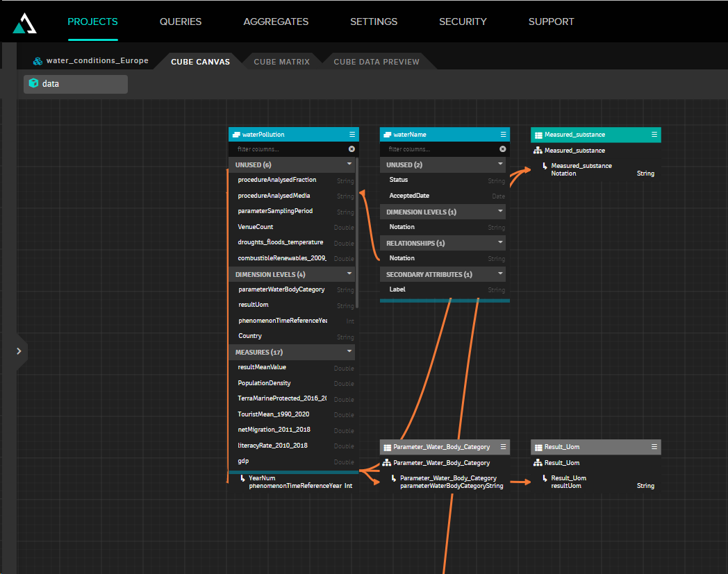
Task: Clear the waterName column filter
Action: 503,149
